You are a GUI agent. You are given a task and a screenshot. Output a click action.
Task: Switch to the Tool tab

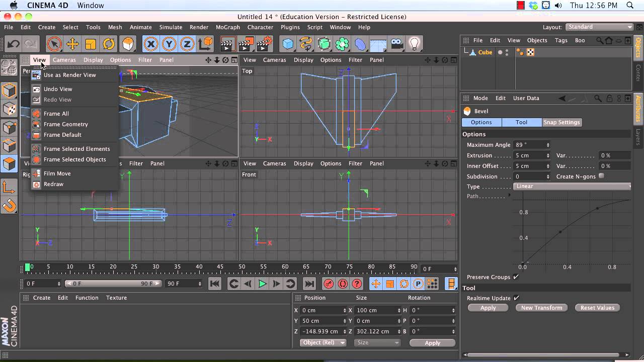[522, 122]
